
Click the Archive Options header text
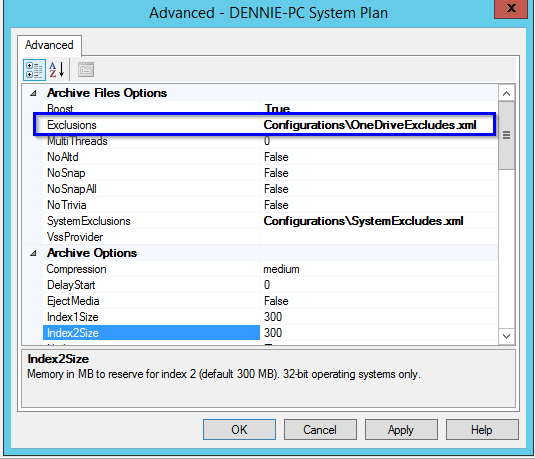pos(92,253)
